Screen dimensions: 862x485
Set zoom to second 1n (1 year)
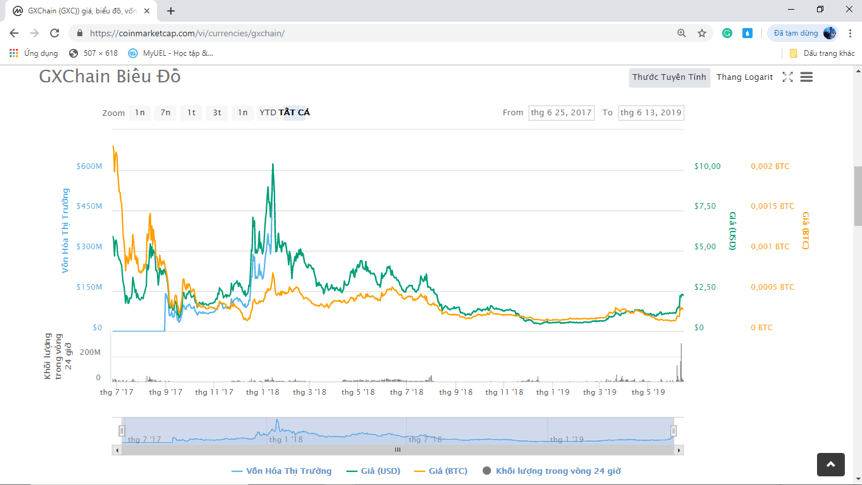(242, 112)
